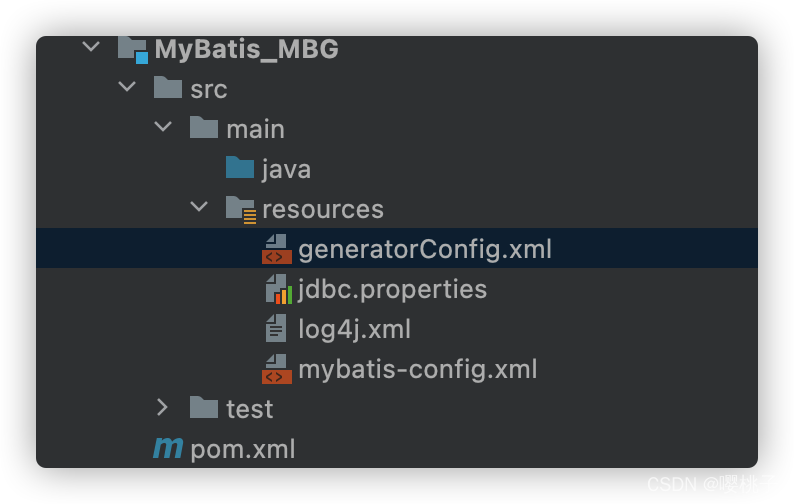Collapse the src folder chevron

[127, 88]
